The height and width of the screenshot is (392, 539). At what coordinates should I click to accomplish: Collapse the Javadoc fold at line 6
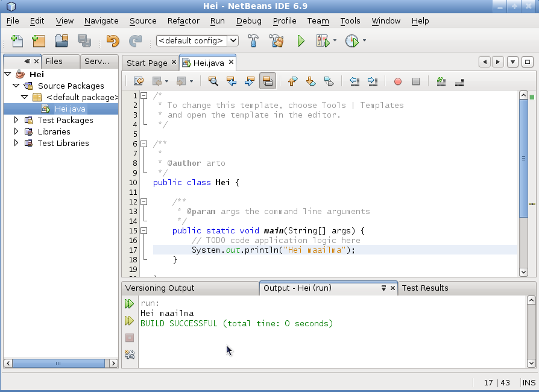(144, 144)
